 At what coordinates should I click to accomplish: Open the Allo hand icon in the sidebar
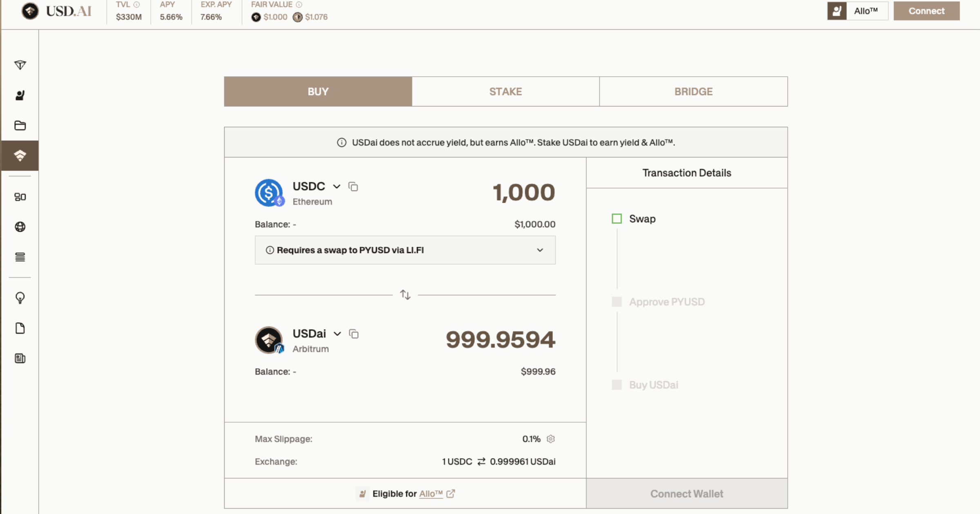pyautogui.click(x=20, y=95)
